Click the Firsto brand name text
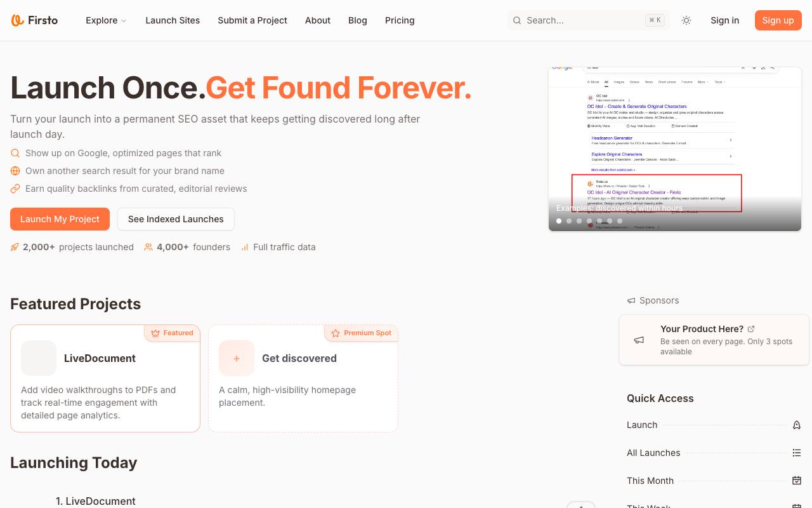The height and width of the screenshot is (508, 812). tap(43, 20)
